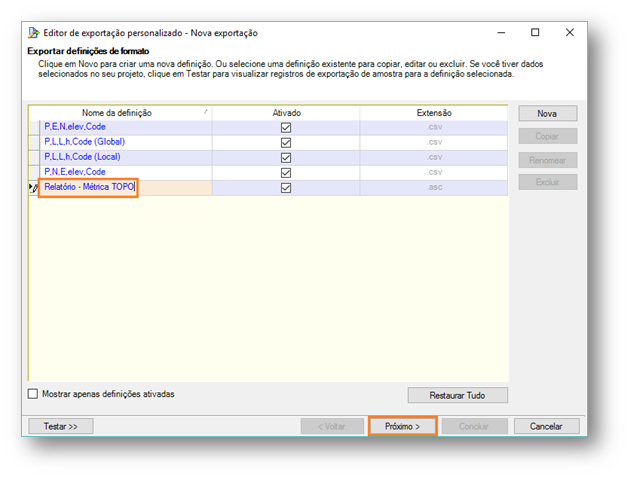Click the pencil edit row indicator

click(33, 188)
